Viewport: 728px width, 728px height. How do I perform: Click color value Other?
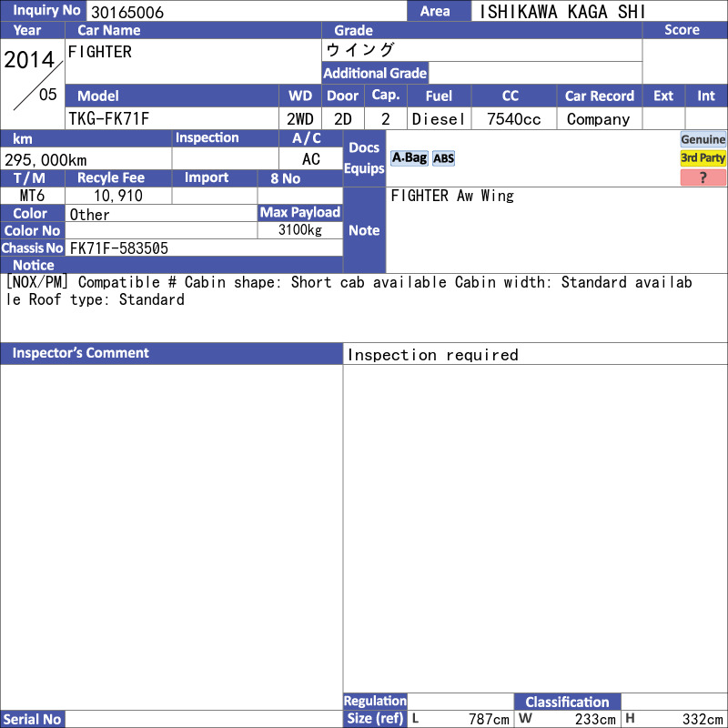(89, 215)
